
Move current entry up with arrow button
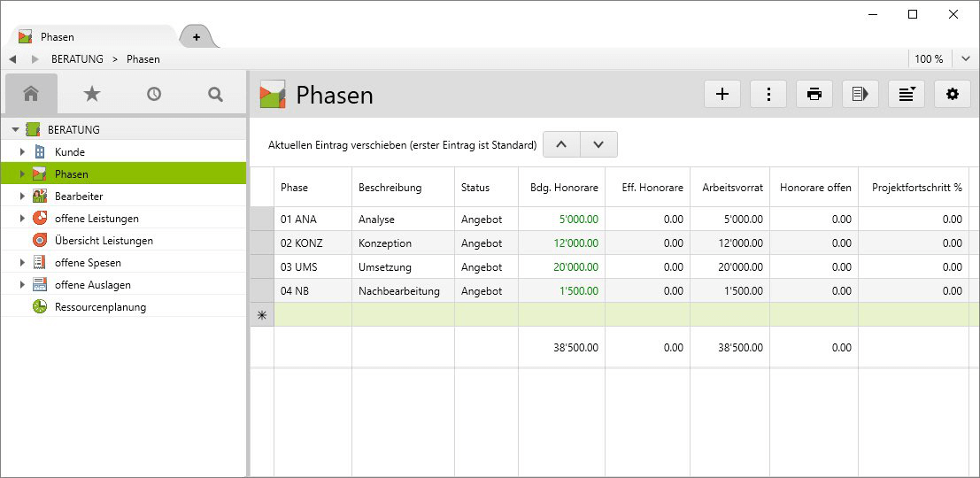tap(561, 144)
